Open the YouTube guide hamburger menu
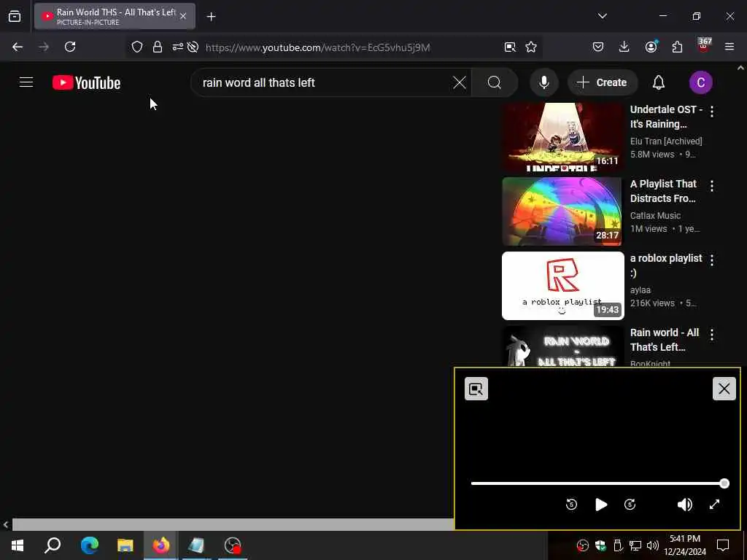This screenshot has height=560, width=747. (x=26, y=82)
